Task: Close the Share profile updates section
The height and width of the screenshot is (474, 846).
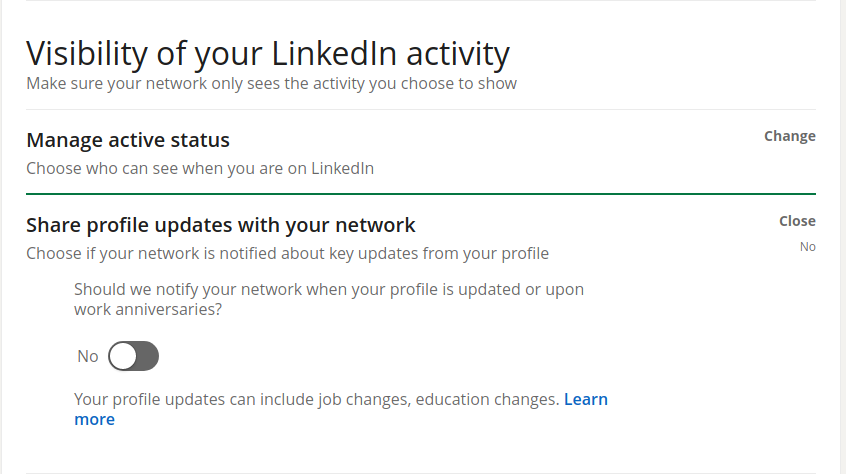Action: [797, 221]
